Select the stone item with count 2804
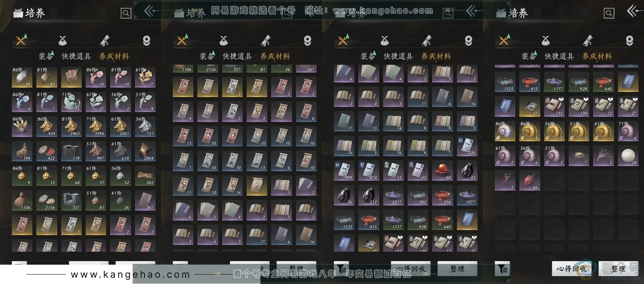The image size is (644, 284). coord(145,151)
